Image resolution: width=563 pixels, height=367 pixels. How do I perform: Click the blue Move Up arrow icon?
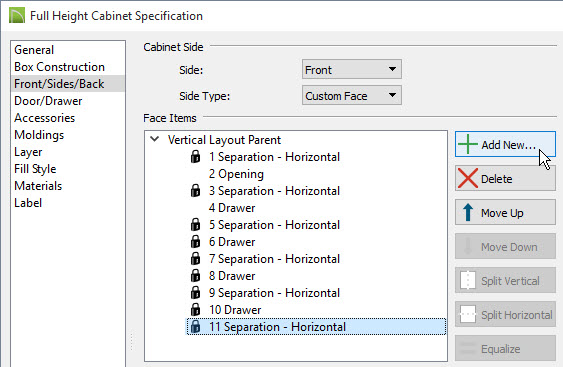click(467, 212)
